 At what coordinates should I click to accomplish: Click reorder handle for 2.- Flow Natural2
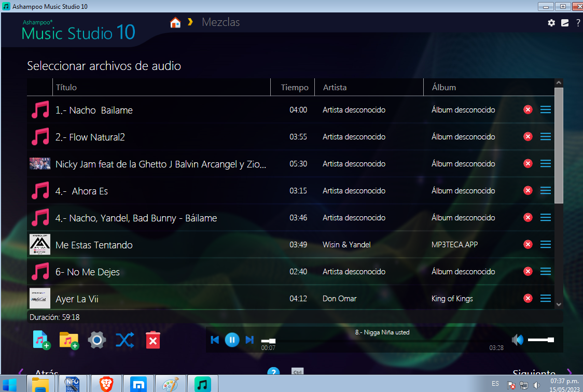(x=546, y=137)
